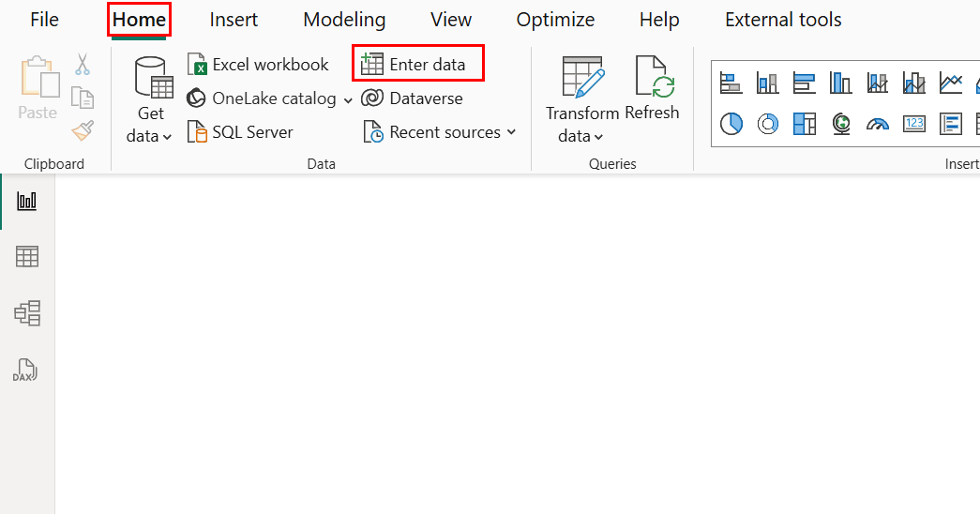
Task: Open the Help tab
Action: tap(658, 20)
